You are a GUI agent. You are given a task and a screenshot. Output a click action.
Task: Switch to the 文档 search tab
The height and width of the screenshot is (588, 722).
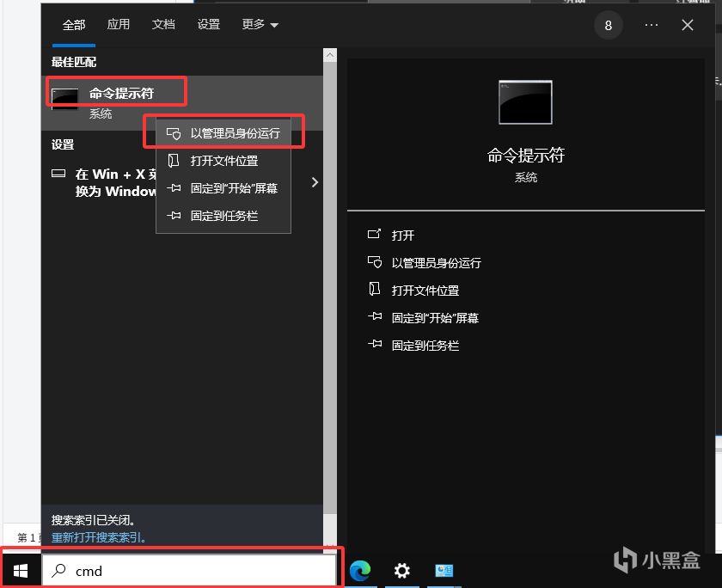pyautogui.click(x=163, y=24)
